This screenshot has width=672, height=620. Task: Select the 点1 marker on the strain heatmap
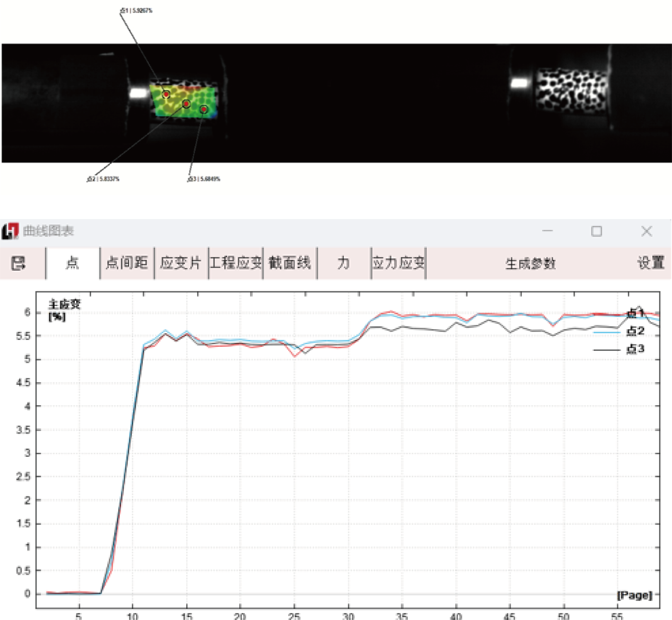coord(166,94)
